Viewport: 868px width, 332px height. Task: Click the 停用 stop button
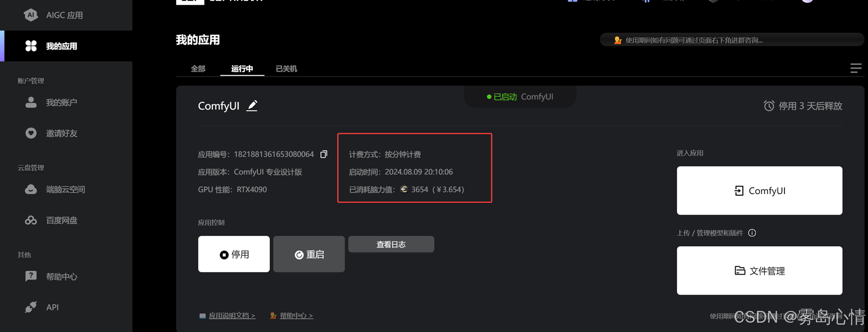pyautogui.click(x=234, y=254)
